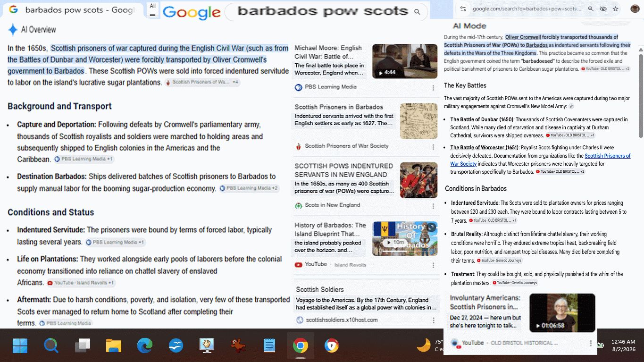Expand YouTube OLD BRISTOL +1 chip after '7 years'
This screenshot has width=644, height=362.
tap(493, 220)
